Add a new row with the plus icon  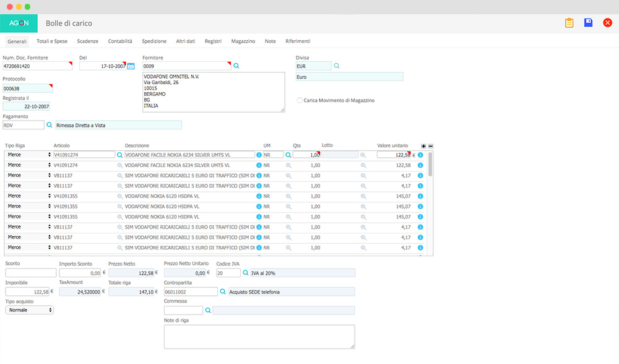(423, 146)
